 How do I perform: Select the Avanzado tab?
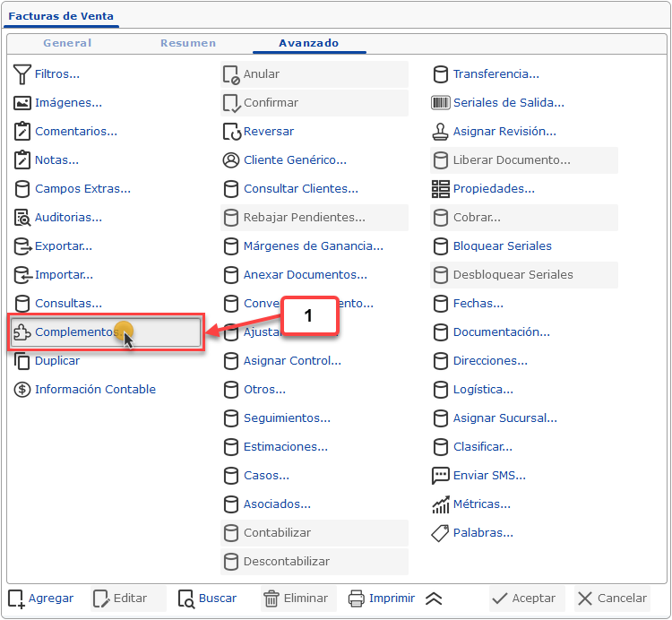pos(308,43)
